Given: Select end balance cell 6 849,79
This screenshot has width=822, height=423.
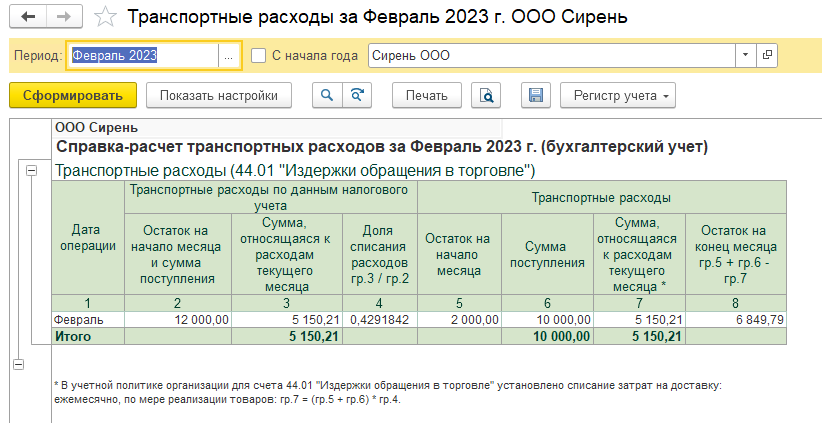Looking at the screenshot, I should [x=736, y=320].
